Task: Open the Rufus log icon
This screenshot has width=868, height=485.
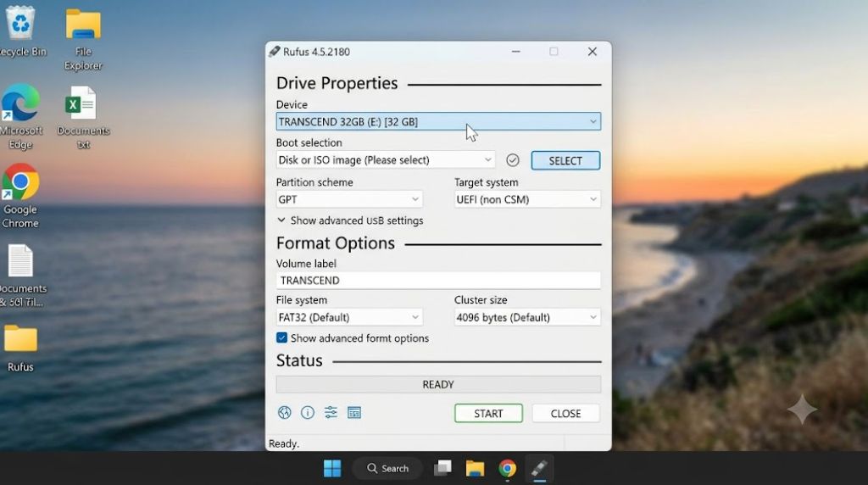Action: tap(354, 412)
